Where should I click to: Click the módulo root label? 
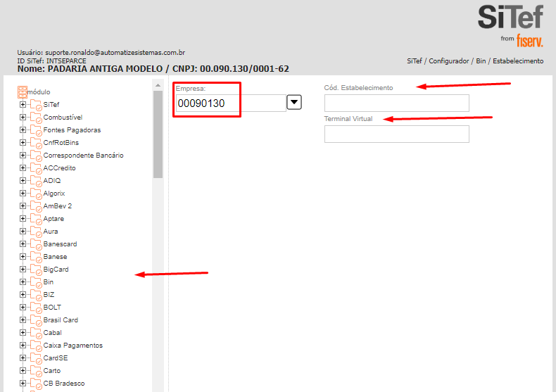tap(39, 92)
